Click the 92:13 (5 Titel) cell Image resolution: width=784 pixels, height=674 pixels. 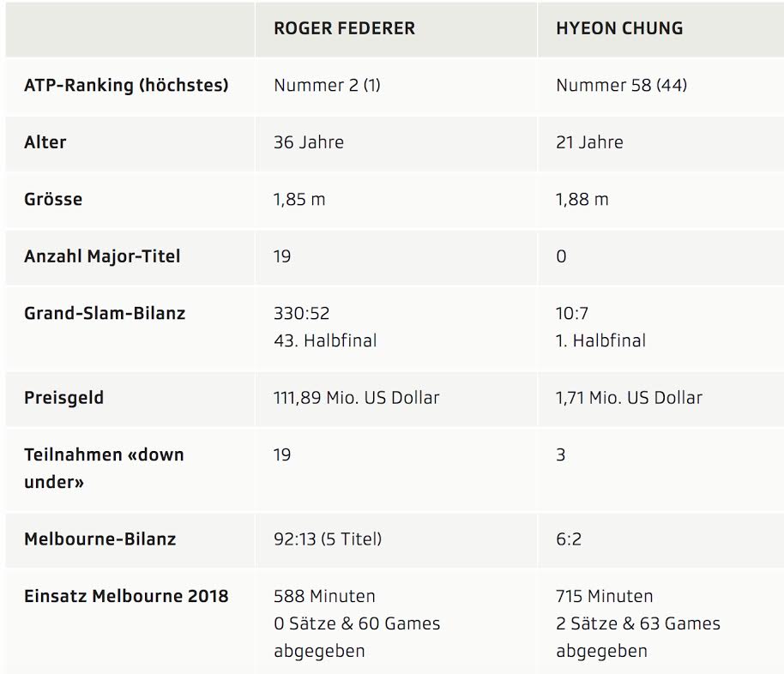point(328,539)
